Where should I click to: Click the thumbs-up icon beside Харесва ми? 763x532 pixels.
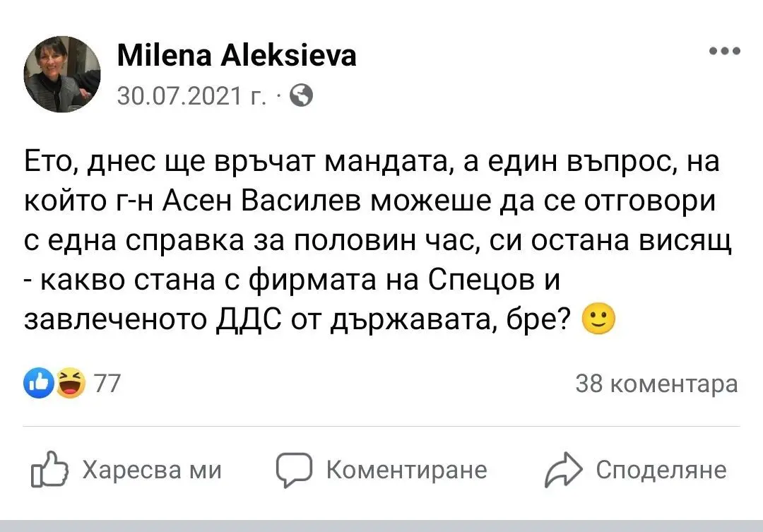(x=50, y=471)
